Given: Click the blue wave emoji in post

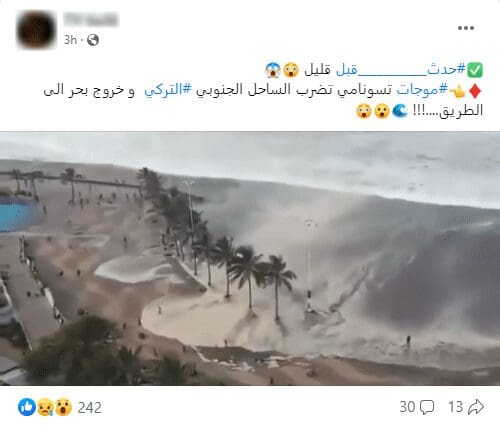Looking at the screenshot, I should pyautogui.click(x=400, y=111).
